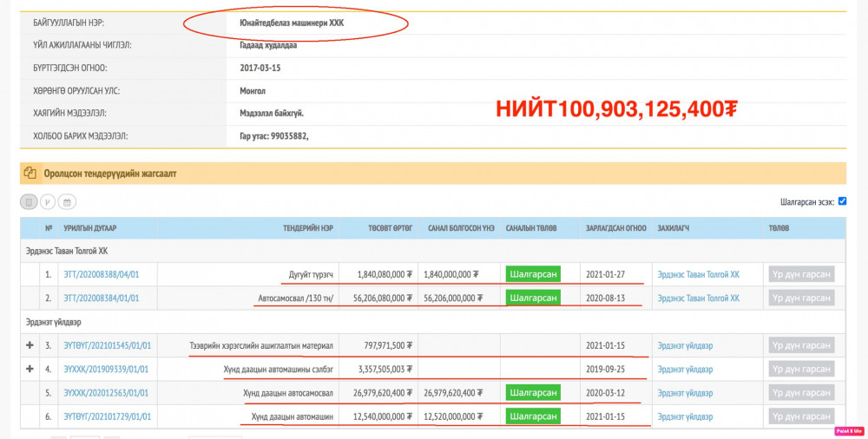Open tender link ЭҮТӨҮГ/202101729/01/01
Image resolution: width=868 pixels, height=439 pixels.
coord(107,416)
